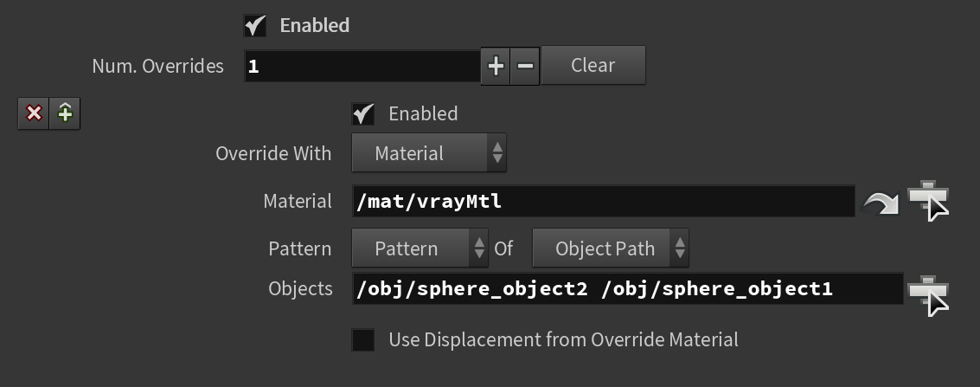Image resolution: width=980 pixels, height=387 pixels.
Task: Click the Clear overrides button
Action: (x=593, y=65)
